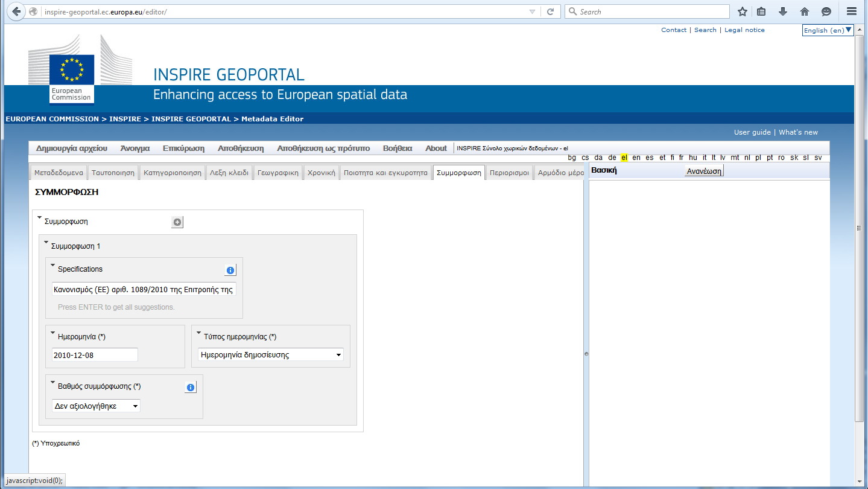Image resolution: width=868 pixels, height=489 pixels.
Task: Open the What's new link
Action: (798, 132)
